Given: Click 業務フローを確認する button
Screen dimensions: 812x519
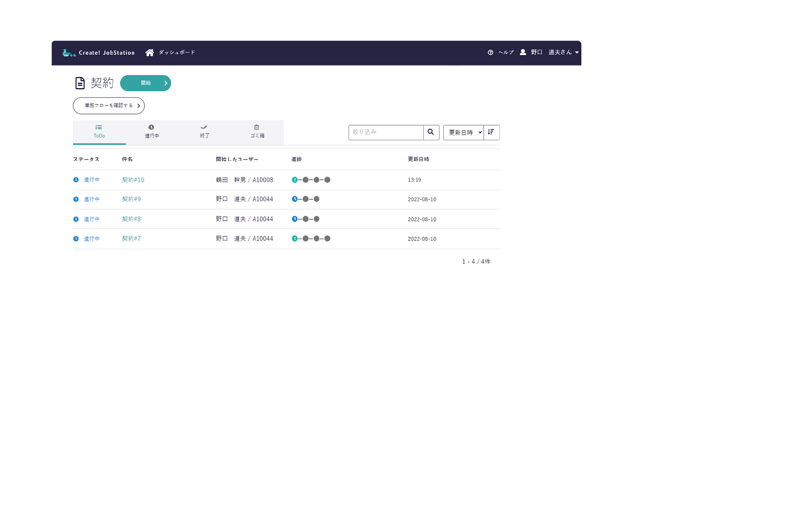Looking at the screenshot, I should [x=109, y=106].
